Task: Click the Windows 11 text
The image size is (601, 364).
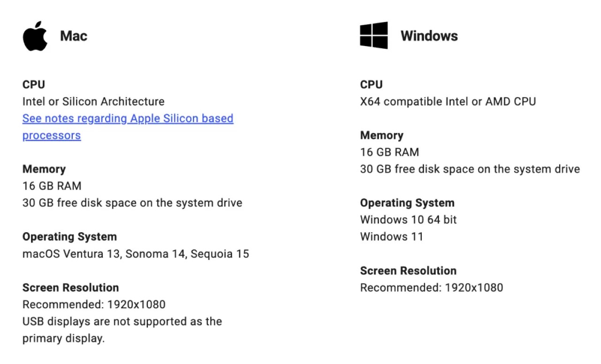Action: click(392, 236)
